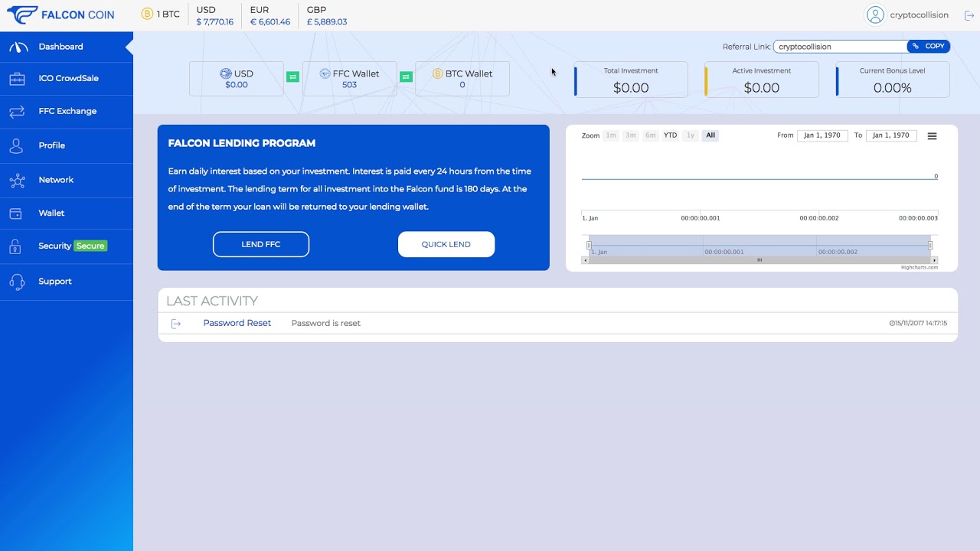980x551 pixels.
Task: Click the Wallet icon in sidebar
Action: (x=15, y=214)
